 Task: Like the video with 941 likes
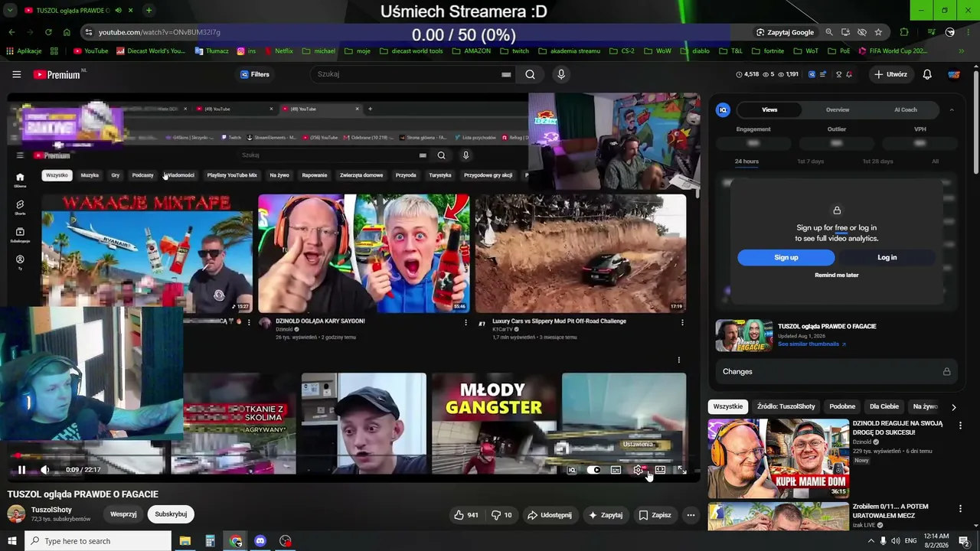coord(466,515)
